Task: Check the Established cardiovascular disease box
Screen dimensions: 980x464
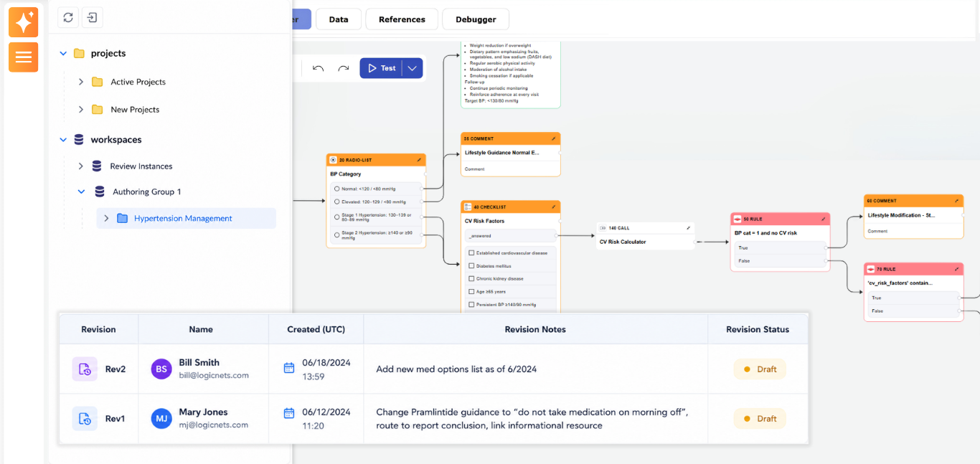Action: [x=471, y=252]
